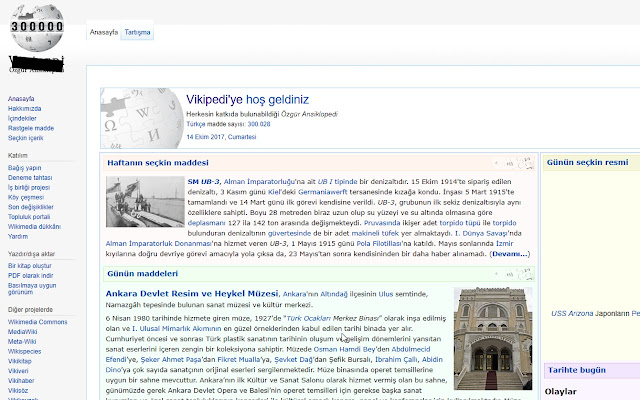Open Deneme tahtası sandbox link
The image size is (640, 400).
click(30, 178)
